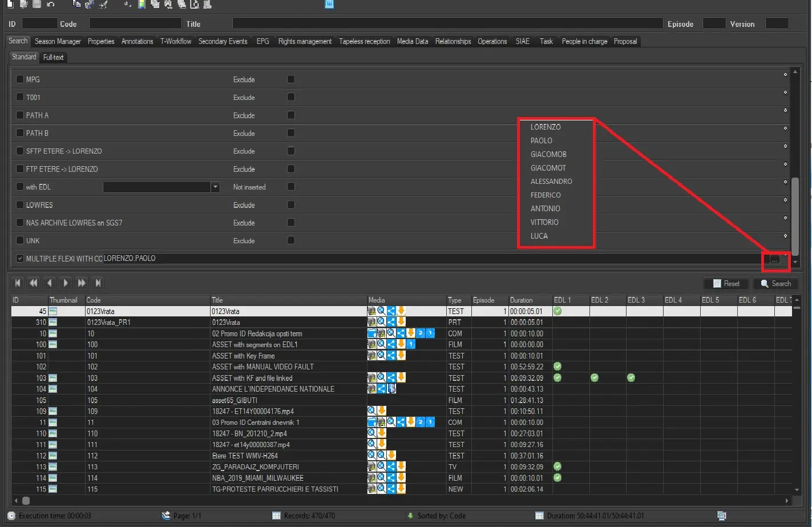Viewport: 812px width, 527px height.
Task: Click the magnifier preview icon for asset 103
Action: pyautogui.click(x=381, y=377)
